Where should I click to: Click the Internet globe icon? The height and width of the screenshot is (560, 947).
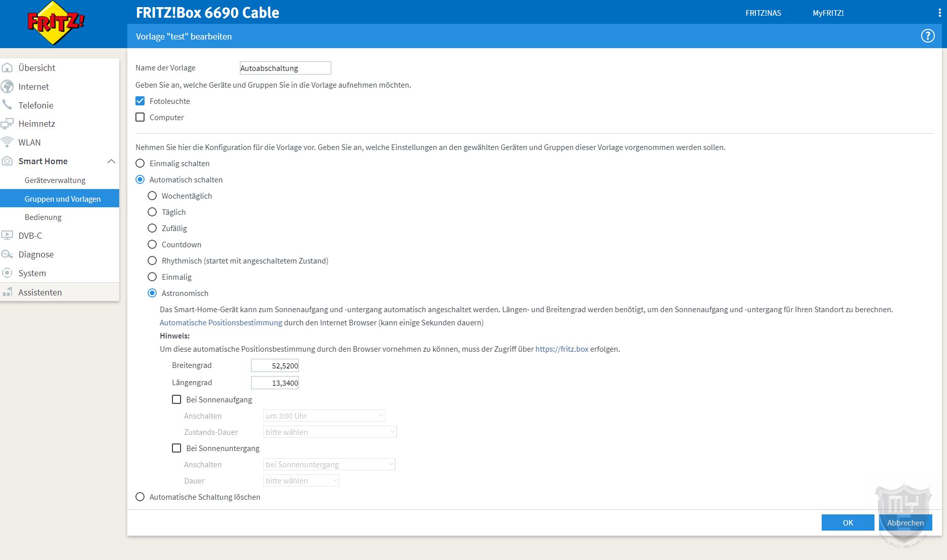8,87
